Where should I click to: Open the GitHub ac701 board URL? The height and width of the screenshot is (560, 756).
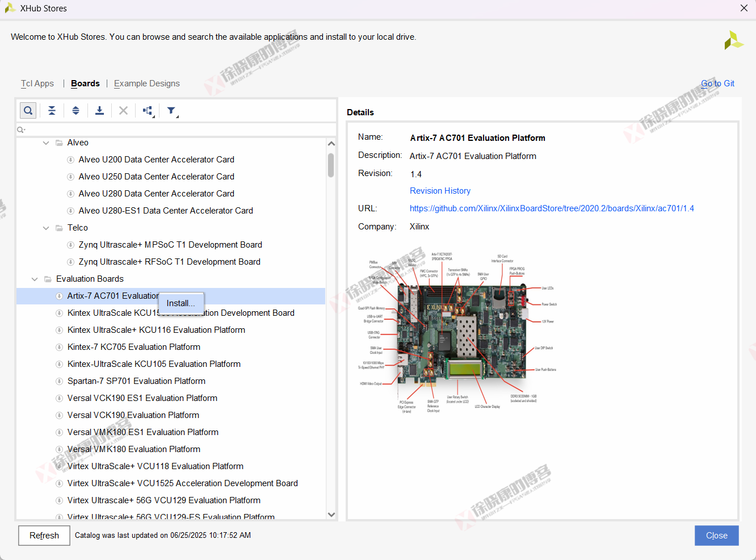click(x=552, y=208)
